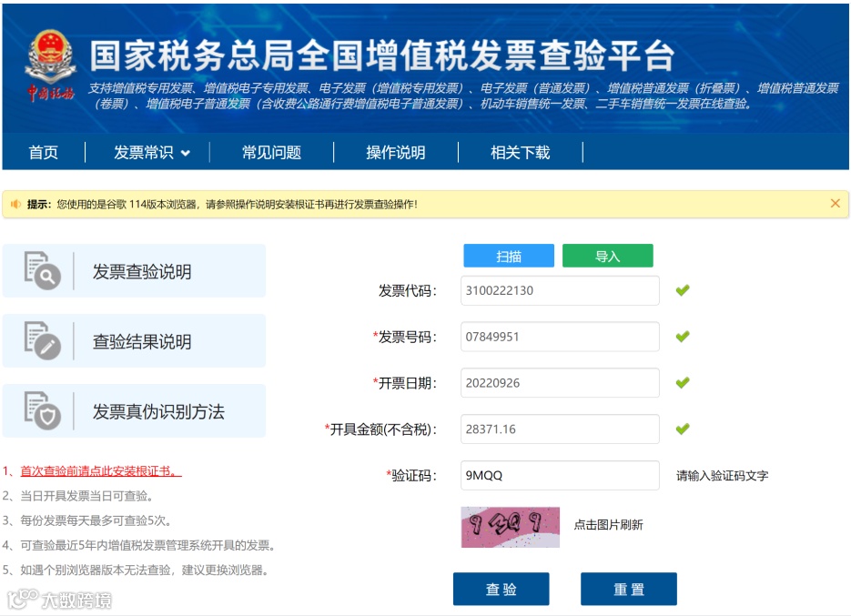Submit with the 查验 button
This screenshot has height=616, width=851.
pos(501,589)
